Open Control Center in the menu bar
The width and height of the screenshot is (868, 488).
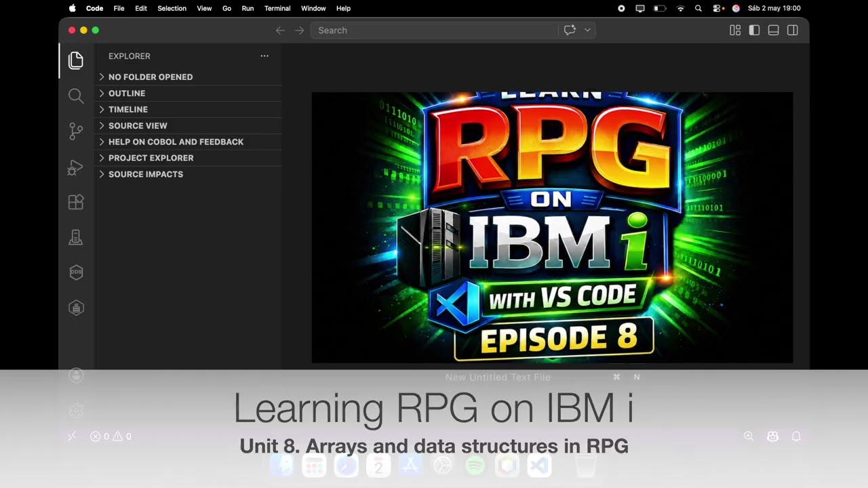tap(718, 8)
